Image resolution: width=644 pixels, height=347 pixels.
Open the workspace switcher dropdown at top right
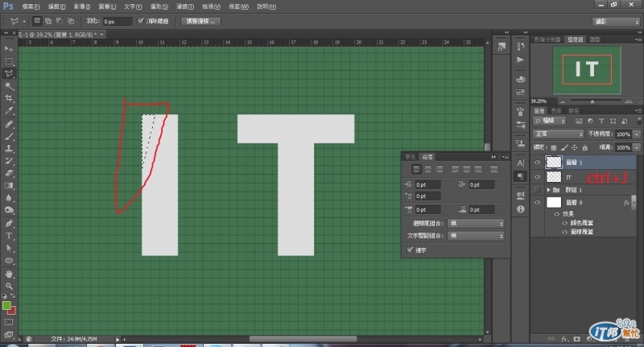tap(617, 22)
